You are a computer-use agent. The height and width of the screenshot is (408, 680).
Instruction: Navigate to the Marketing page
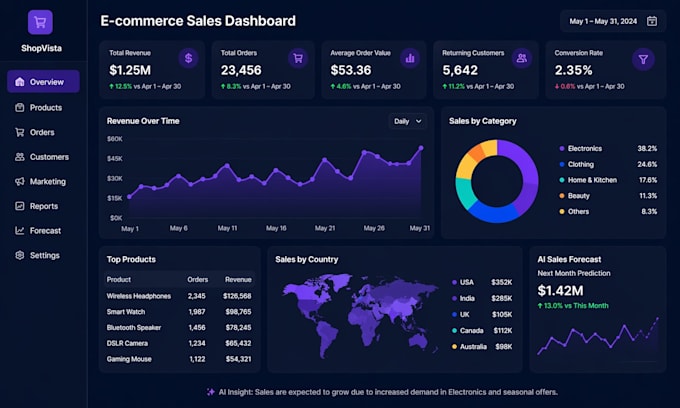click(x=43, y=181)
